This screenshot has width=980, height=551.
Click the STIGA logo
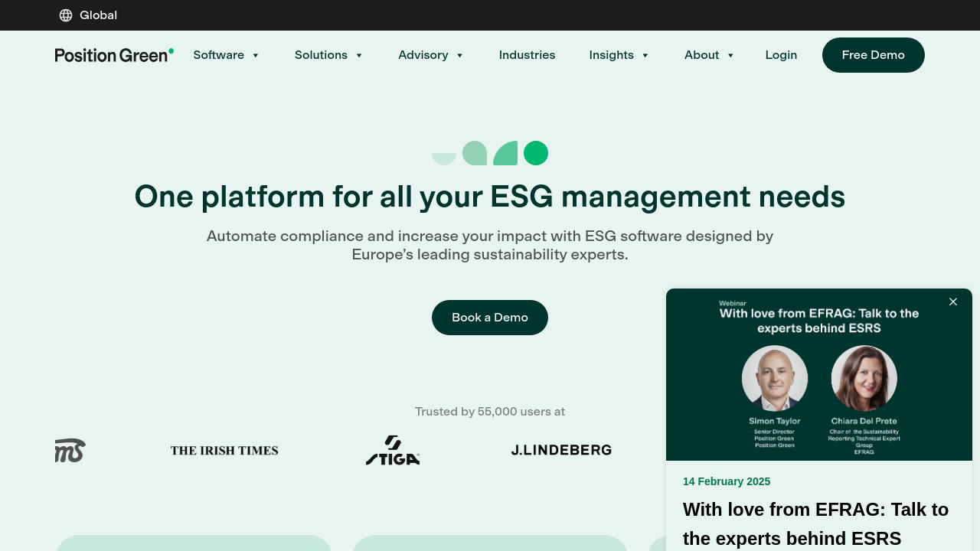point(393,450)
